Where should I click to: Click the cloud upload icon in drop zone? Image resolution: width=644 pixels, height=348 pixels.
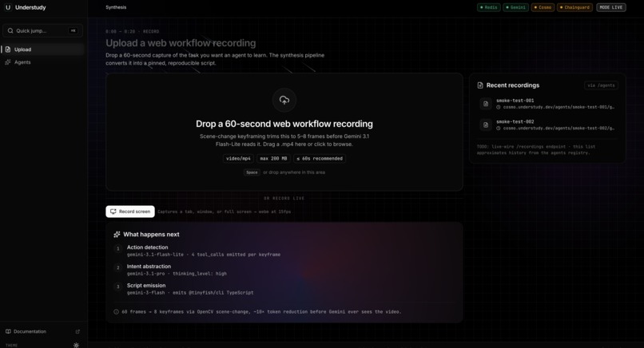coord(284,100)
